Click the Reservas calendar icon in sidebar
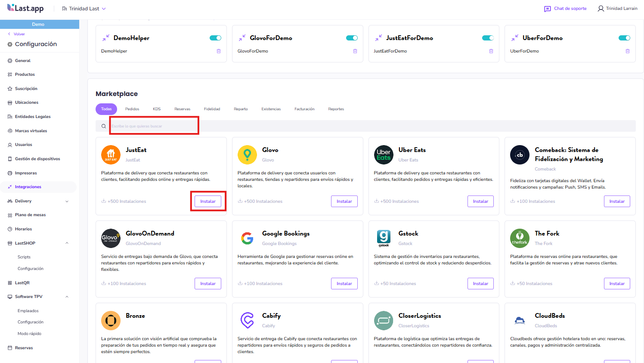644x363 pixels. pos(10,348)
